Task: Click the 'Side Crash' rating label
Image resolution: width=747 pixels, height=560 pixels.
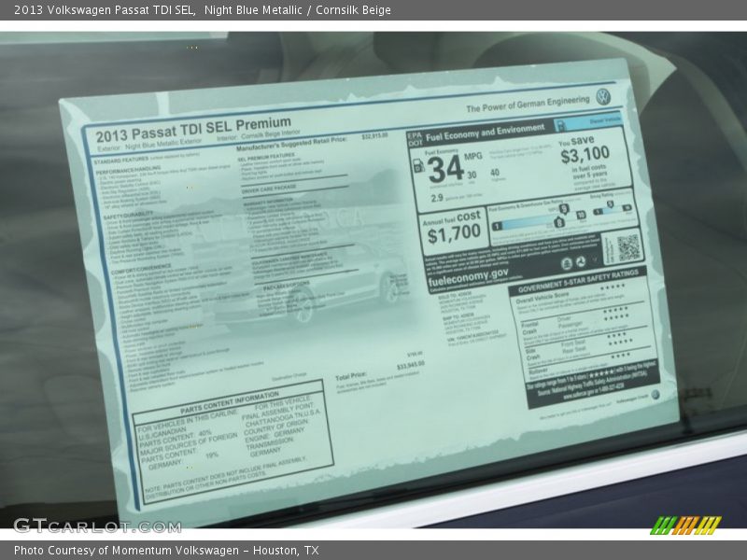Action: tap(532, 354)
